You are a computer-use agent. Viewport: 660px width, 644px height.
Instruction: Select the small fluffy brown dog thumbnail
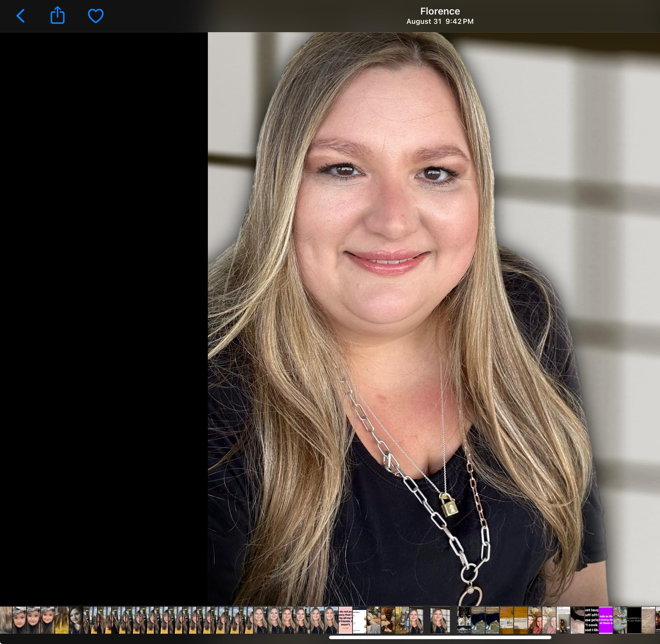(x=564, y=620)
